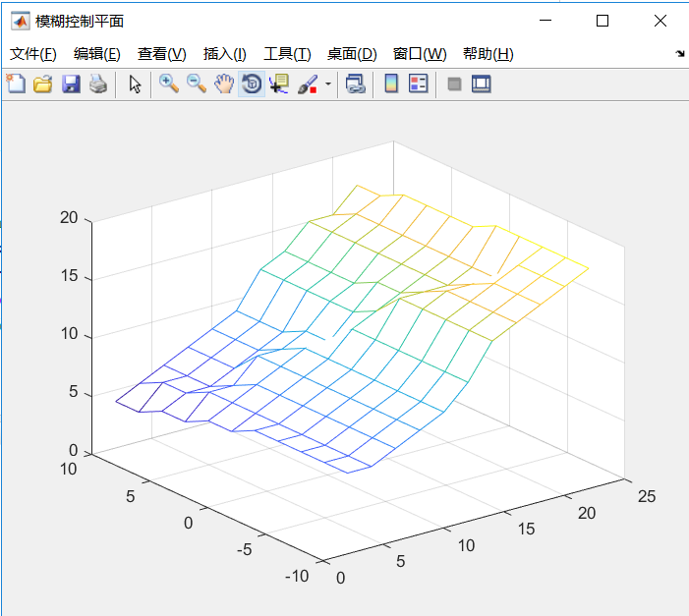The width and height of the screenshot is (689, 616).
Task: Click the Show Plot Tools and dock icon
Action: pos(482,84)
